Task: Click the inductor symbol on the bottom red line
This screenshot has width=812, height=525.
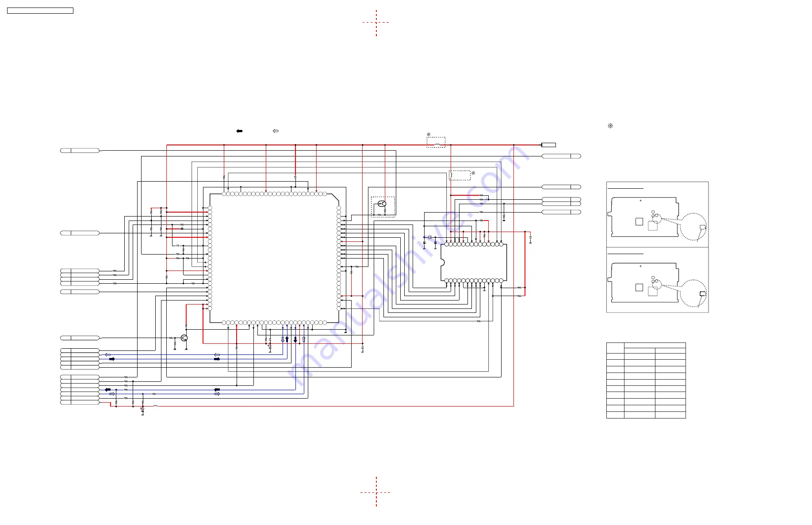Action: click(156, 406)
